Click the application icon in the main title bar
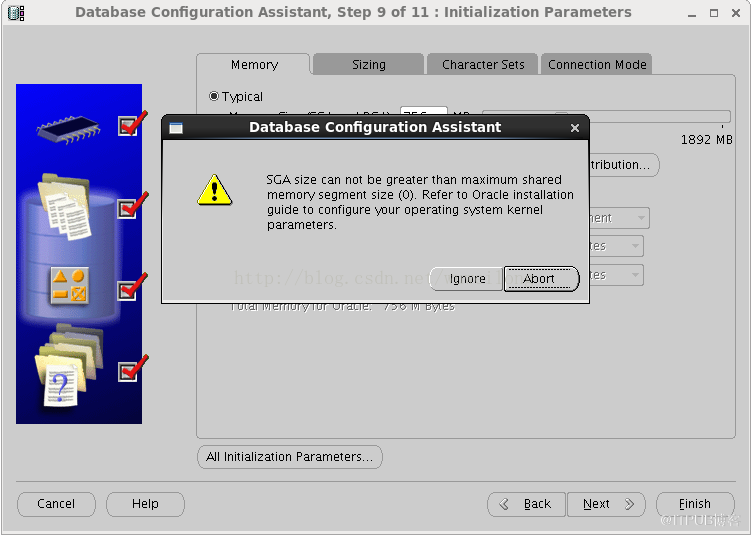The height and width of the screenshot is (535, 751). point(16,12)
